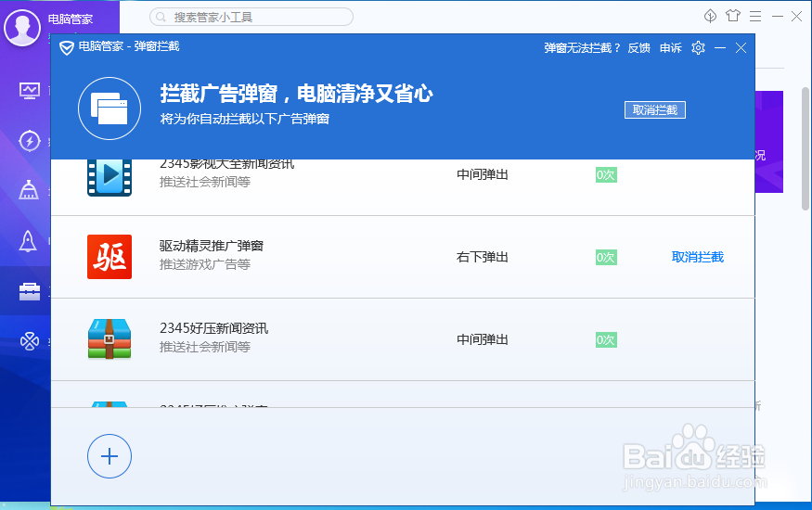Click the search magnifier icon
The width and height of the screenshot is (812, 510).
[x=161, y=17]
